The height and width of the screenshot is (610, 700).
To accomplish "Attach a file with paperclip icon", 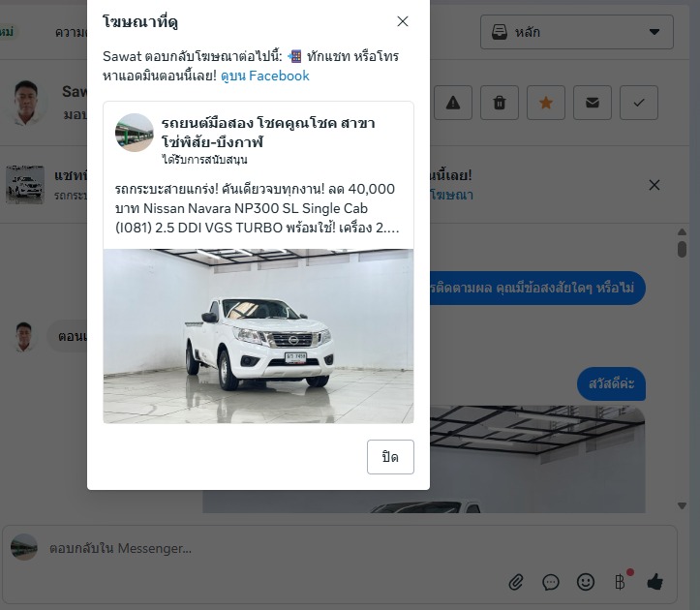I will tap(516, 582).
